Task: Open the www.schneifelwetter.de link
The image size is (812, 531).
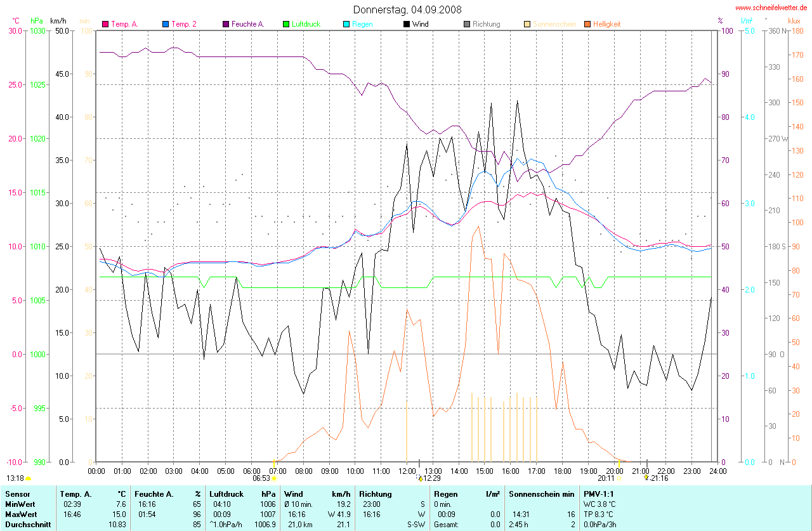Action: pos(772,8)
